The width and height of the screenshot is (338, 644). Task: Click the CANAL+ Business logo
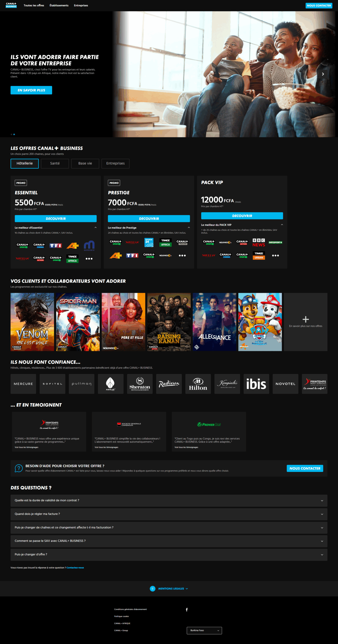(11, 5)
